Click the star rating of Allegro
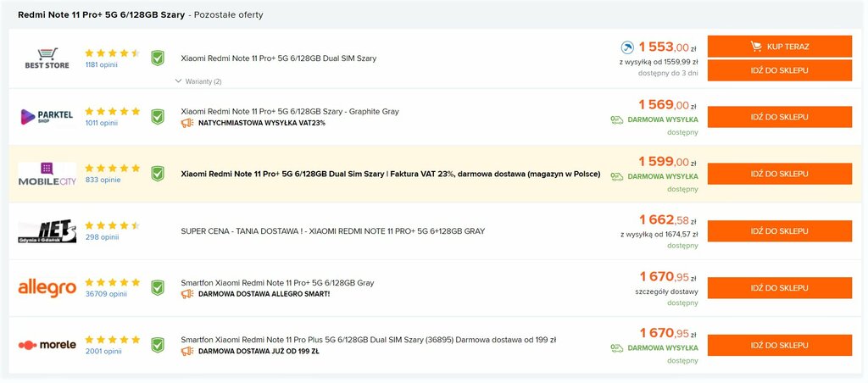This screenshot has width=868, height=383. (113, 282)
